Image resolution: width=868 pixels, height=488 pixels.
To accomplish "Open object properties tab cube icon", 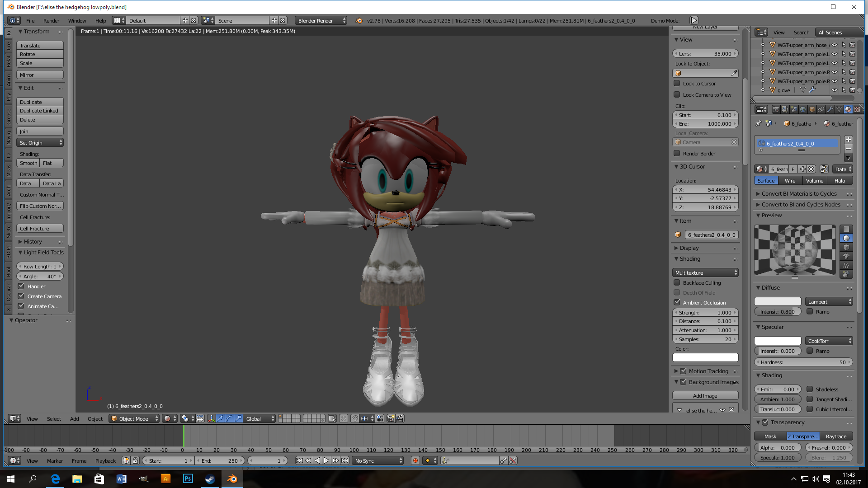I will click(x=812, y=109).
